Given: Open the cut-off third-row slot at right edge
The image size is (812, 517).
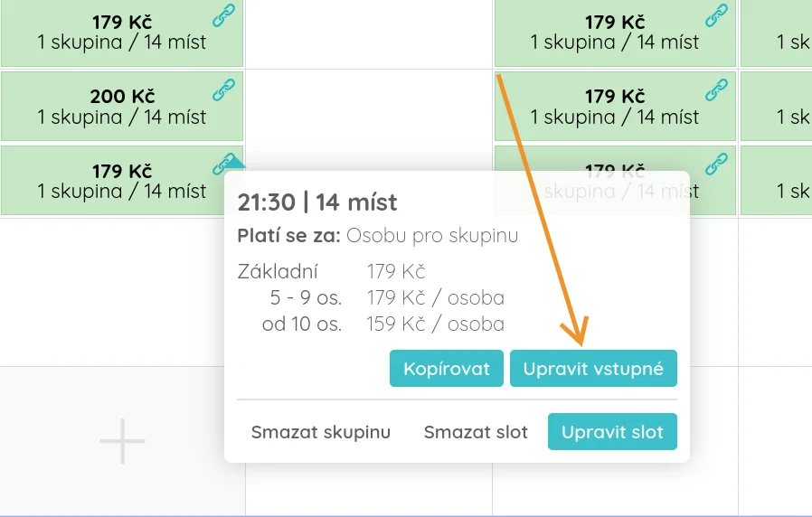Looking at the screenshot, I should (778, 181).
